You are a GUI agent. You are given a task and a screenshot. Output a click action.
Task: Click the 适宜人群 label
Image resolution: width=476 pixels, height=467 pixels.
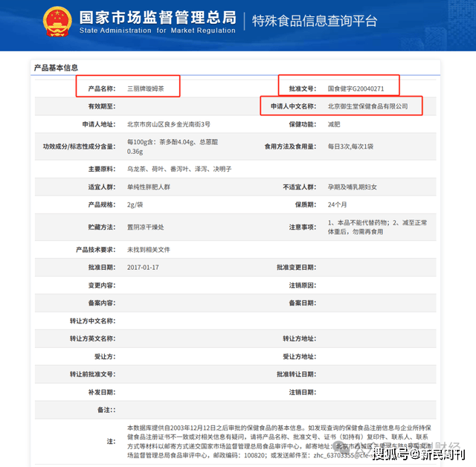click(102, 187)
